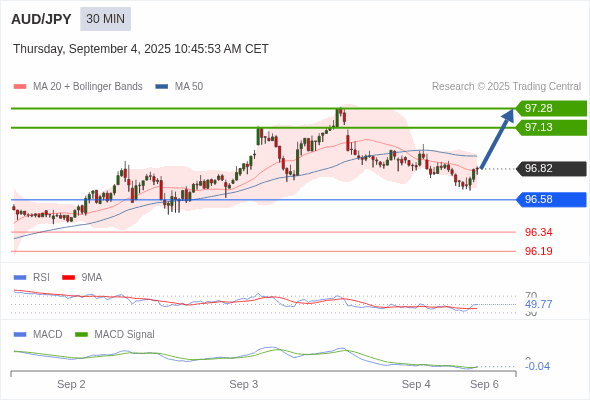Click the MACD Signal green legend swatch
Image resolution: width=590 pixels, height=400 pixels.
click(81, 335)
